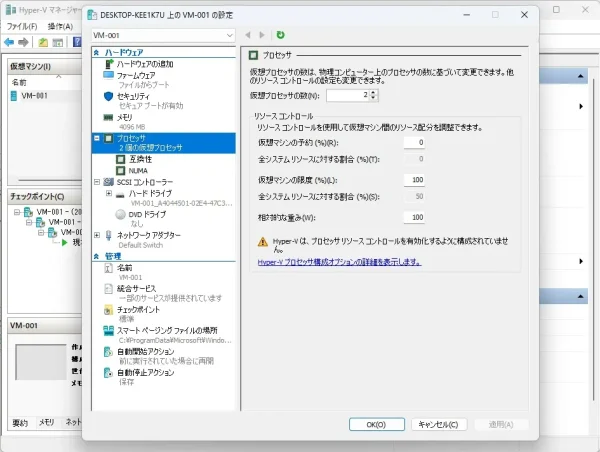Select the NUMA sub-item icon
This screenshot has height=452, width=600.
point(121,170)
